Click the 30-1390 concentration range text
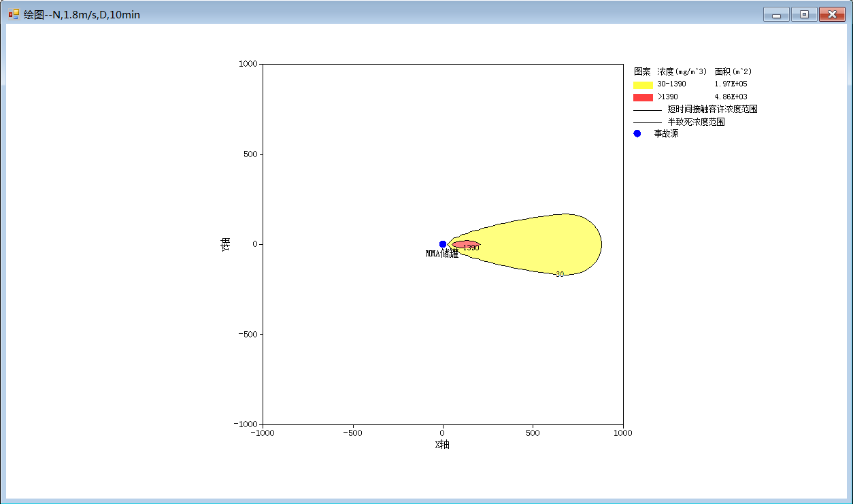Viewport: 853px width, 504px height. tap(671, 84)
